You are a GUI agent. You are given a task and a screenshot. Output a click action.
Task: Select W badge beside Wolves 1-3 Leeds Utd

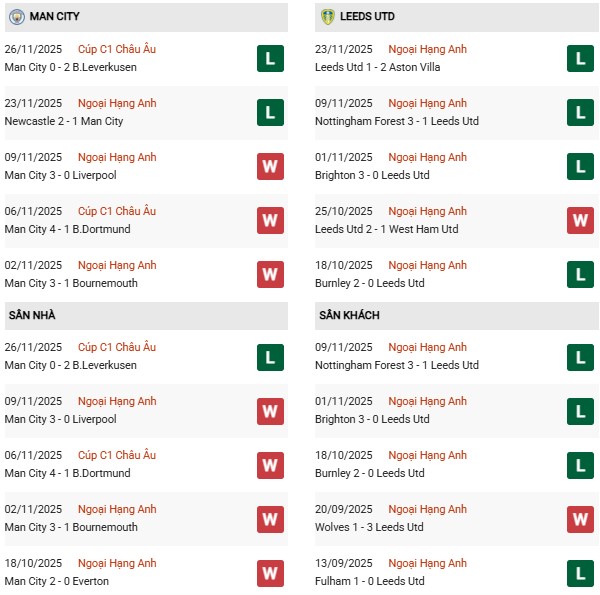[x=580, y=519]
